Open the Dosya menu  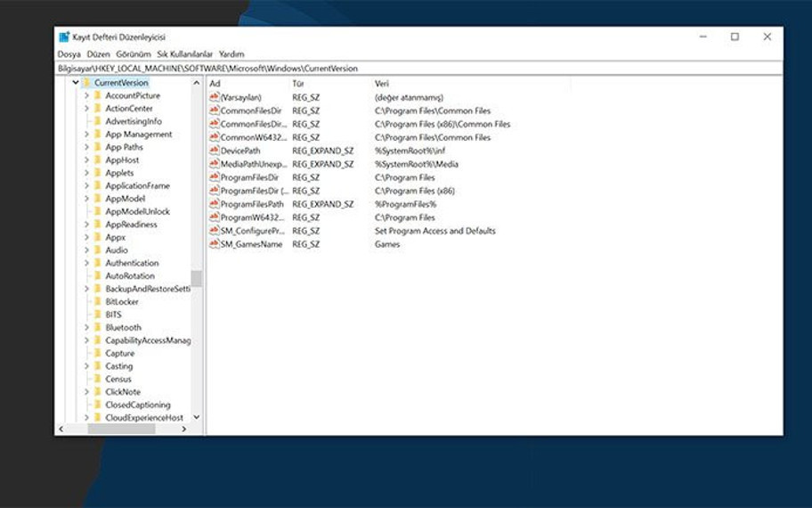click(69, 54)
